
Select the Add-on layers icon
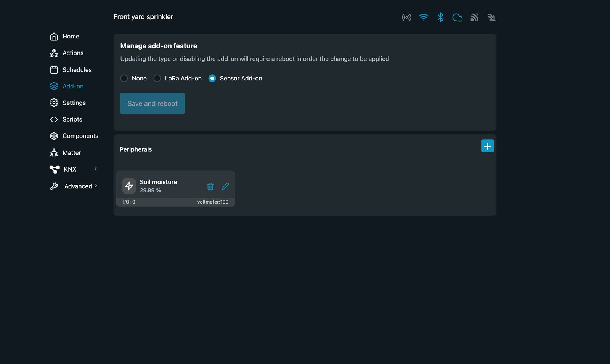point(54,86)
